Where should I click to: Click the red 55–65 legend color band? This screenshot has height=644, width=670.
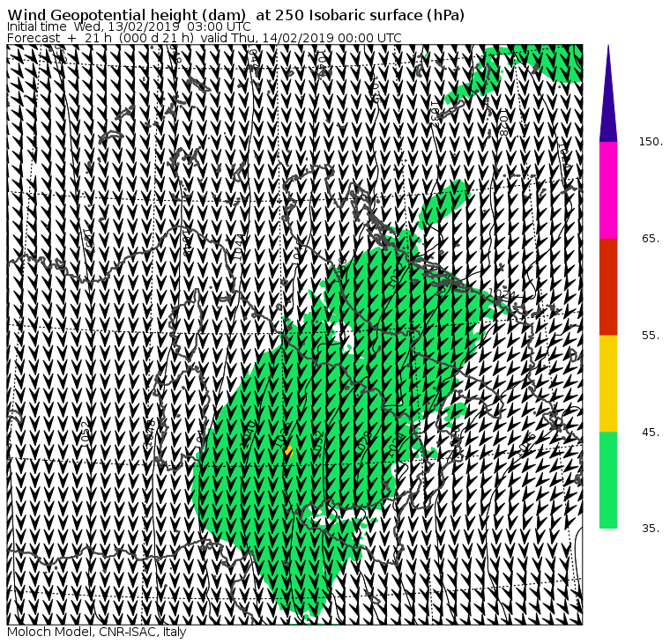pos(608,287)
